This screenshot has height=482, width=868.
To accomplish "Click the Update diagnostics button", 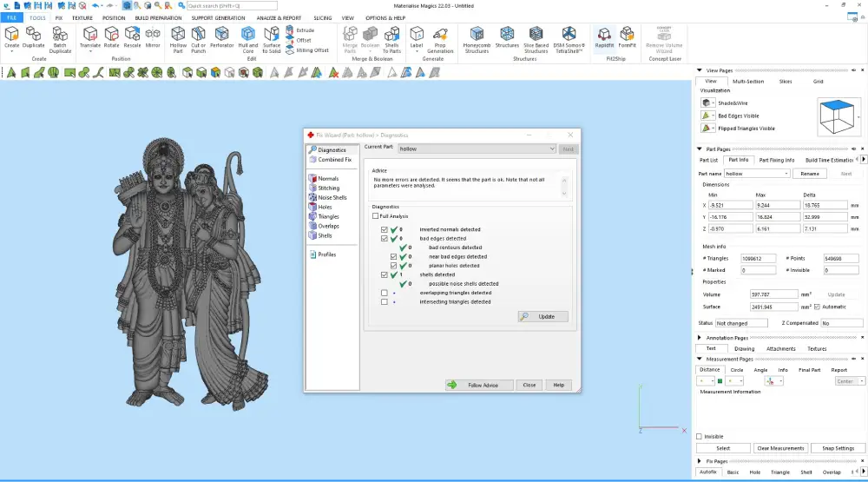I will pyautogui.click(x=543, y=316).
